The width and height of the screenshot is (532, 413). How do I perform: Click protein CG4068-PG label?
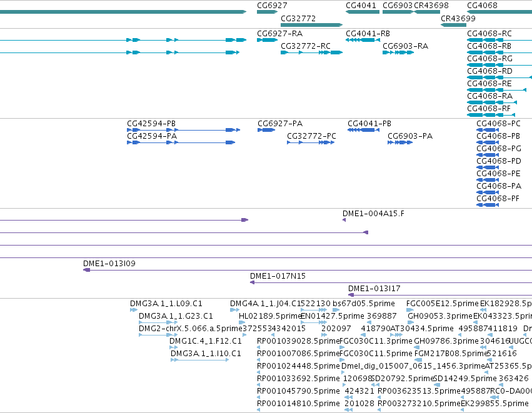point(498,149)
